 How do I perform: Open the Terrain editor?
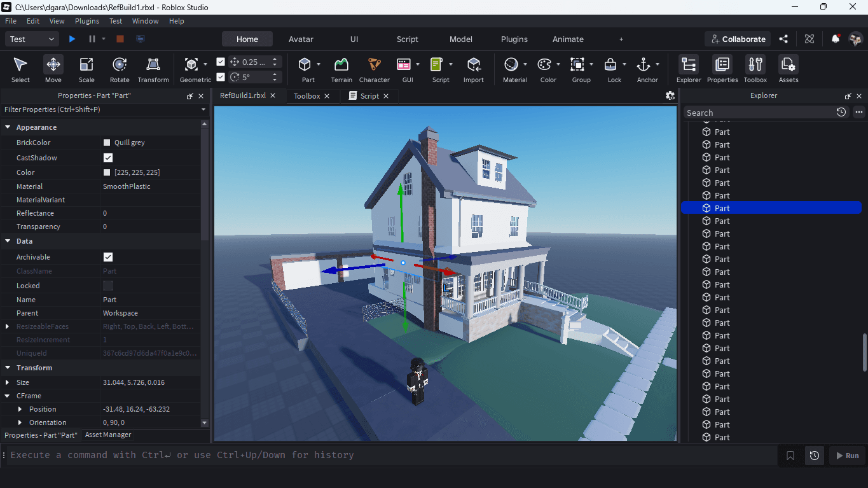pos(341,69)
